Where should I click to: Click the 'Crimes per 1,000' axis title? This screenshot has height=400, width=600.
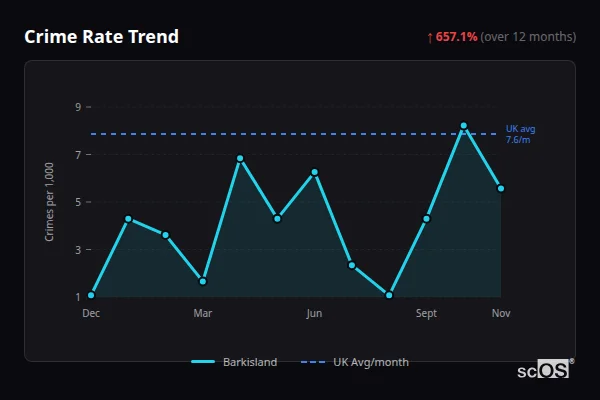(x=49, y=202)
